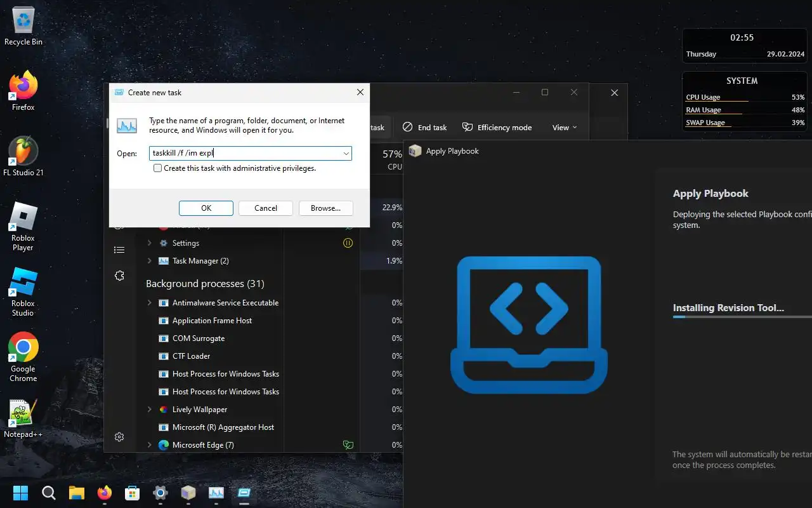
Task: Enable Create this task with administrative privileges
Action: point(158,168)
